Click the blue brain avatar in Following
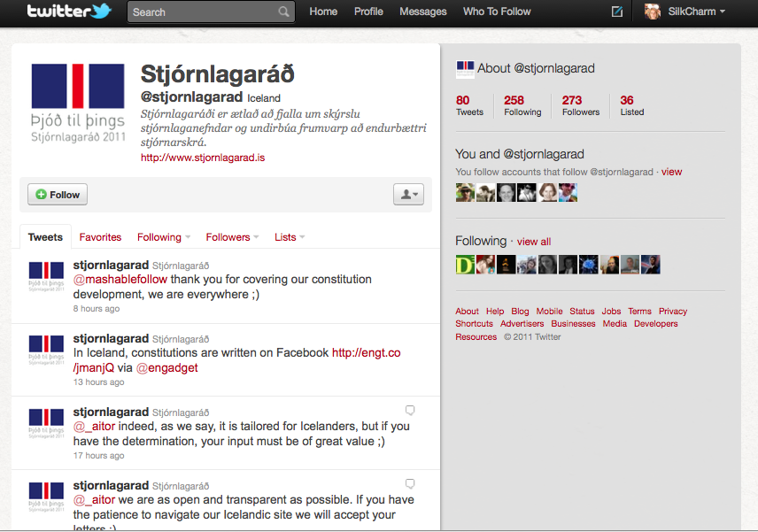This screenshot has width=758, height=532. tap(589, 265)
